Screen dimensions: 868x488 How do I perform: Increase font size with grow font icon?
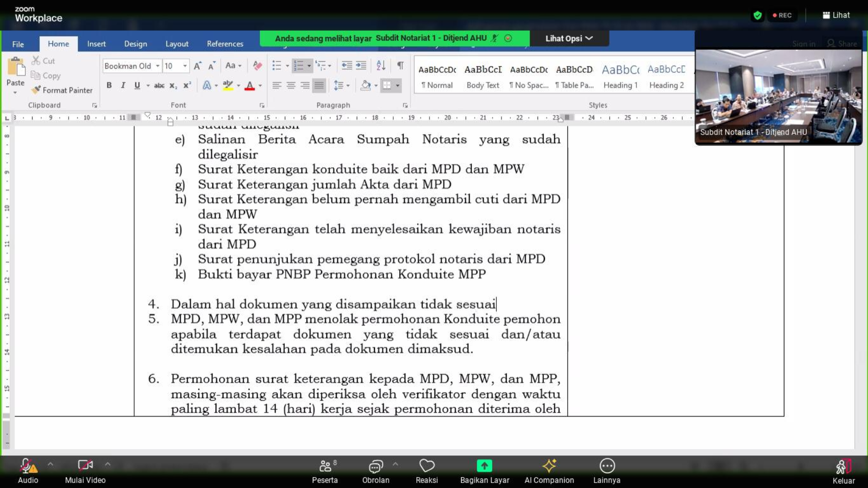tap(198, 66)
